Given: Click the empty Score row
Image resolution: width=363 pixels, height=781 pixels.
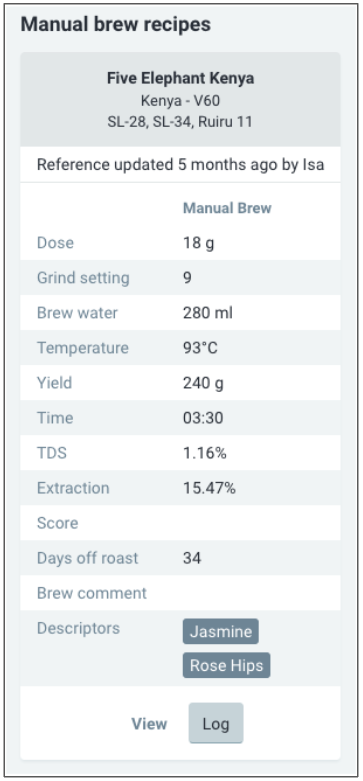Looking at the screenshot, I should 180,523.
